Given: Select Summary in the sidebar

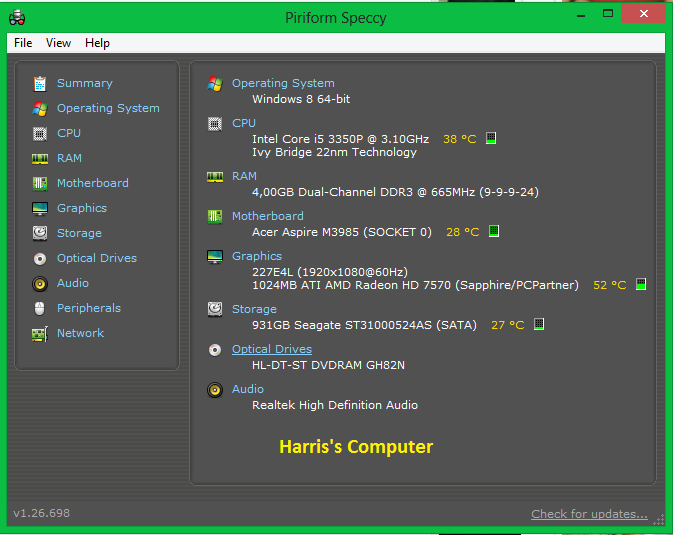Looking at the screenshot, I should tap(85, 83).
